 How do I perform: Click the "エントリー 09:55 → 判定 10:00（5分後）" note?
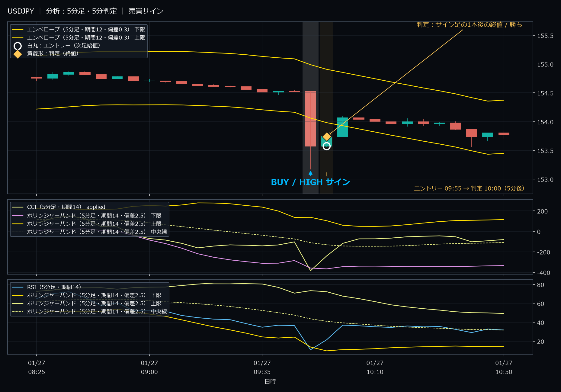click(469, 188)
